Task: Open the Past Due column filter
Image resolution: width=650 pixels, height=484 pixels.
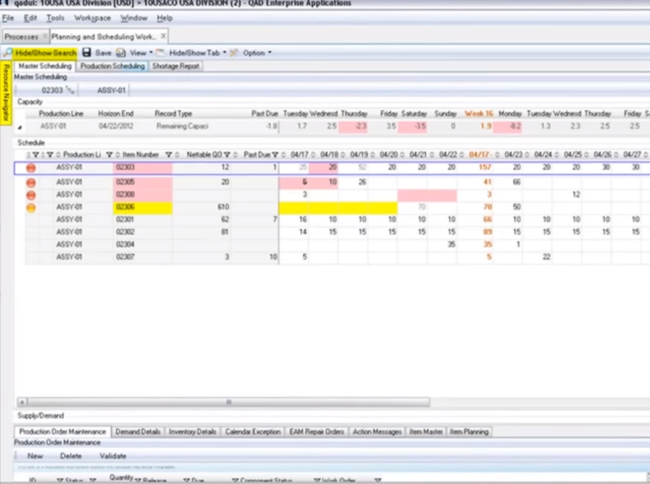Action: coord(276,155)
